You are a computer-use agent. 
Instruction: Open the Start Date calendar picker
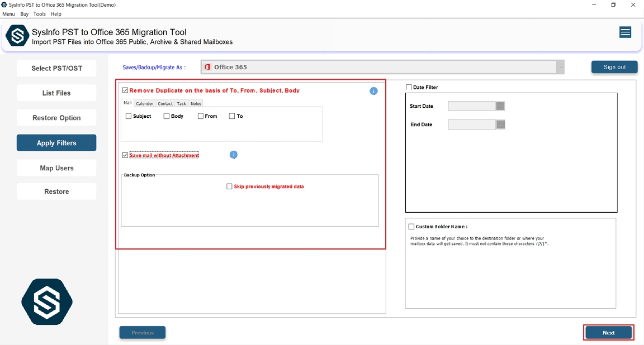pyautogui.click(x=500, y=106)
